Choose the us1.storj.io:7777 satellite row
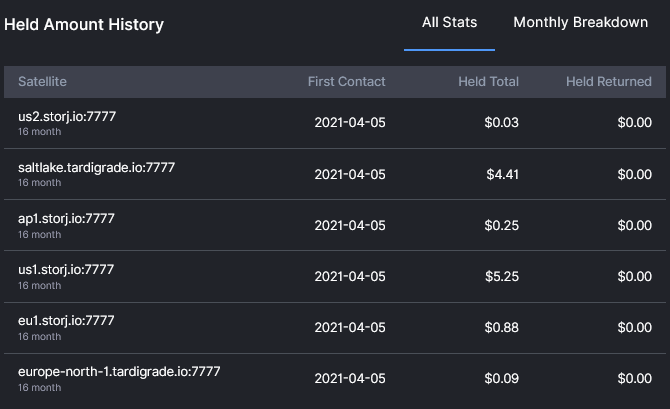The height and width of the screenshot is (409, 670). coord(335,277)
